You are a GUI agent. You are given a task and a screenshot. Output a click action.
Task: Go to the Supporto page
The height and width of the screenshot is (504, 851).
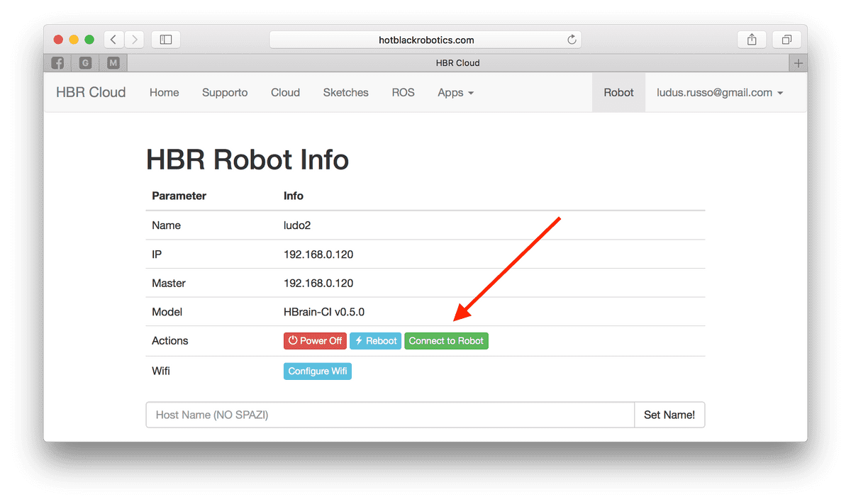coord(224,92)
